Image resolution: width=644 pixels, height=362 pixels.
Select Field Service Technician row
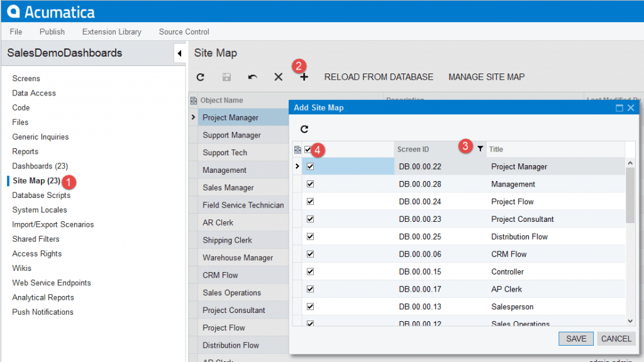243,206
